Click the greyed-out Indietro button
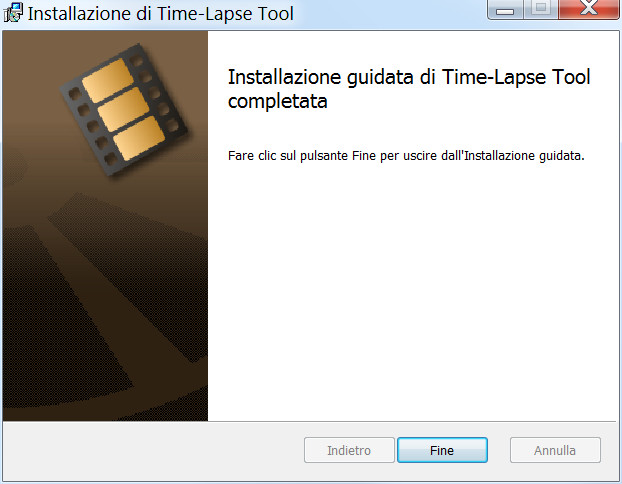622x484 pixels. 349,450
